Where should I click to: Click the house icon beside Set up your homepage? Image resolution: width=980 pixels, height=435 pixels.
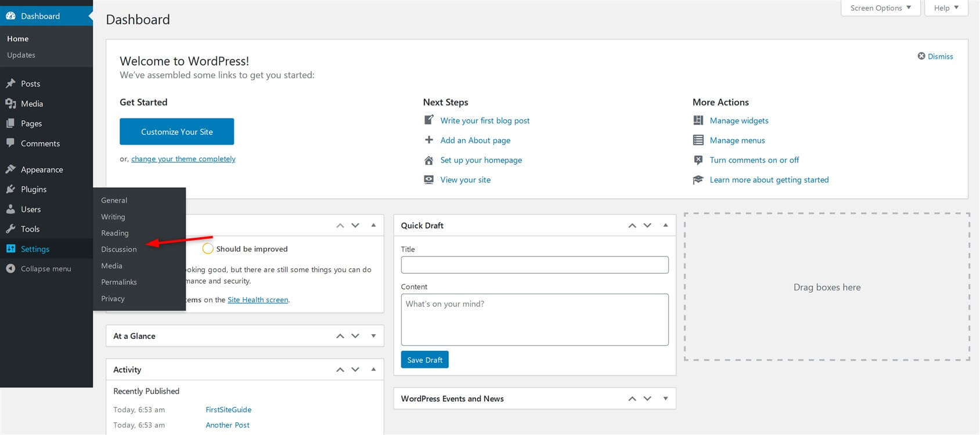click(x=429, y=160)
